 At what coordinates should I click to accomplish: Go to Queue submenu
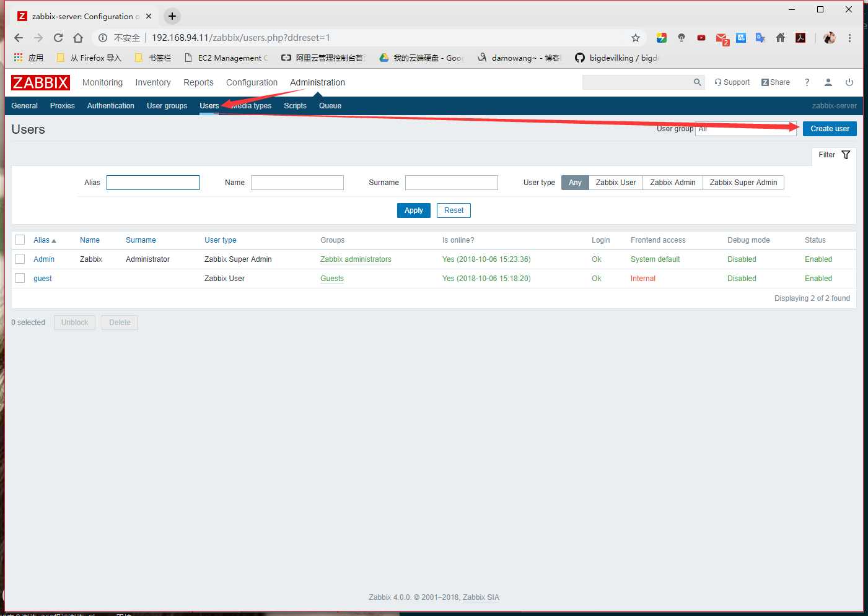tap(330, 106)
